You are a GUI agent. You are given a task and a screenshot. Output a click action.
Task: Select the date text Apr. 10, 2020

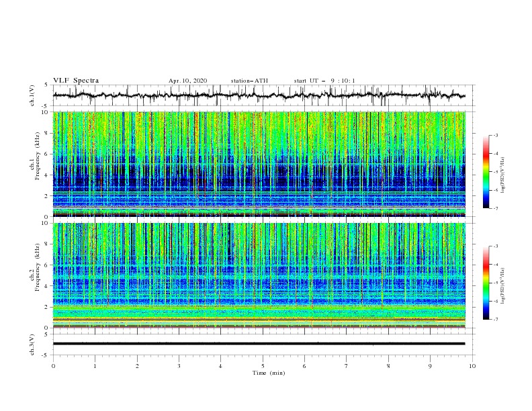pos(187,81)
